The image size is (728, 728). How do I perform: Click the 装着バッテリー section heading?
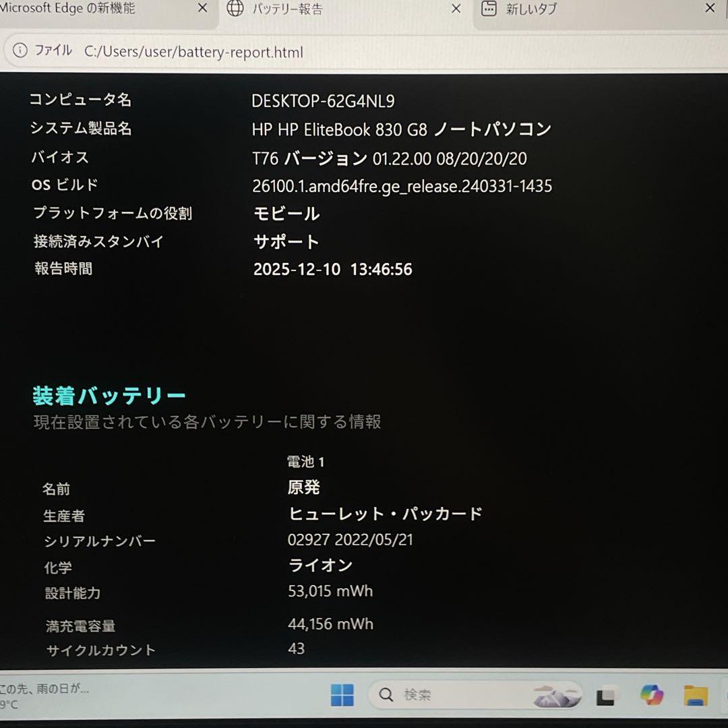109,396
